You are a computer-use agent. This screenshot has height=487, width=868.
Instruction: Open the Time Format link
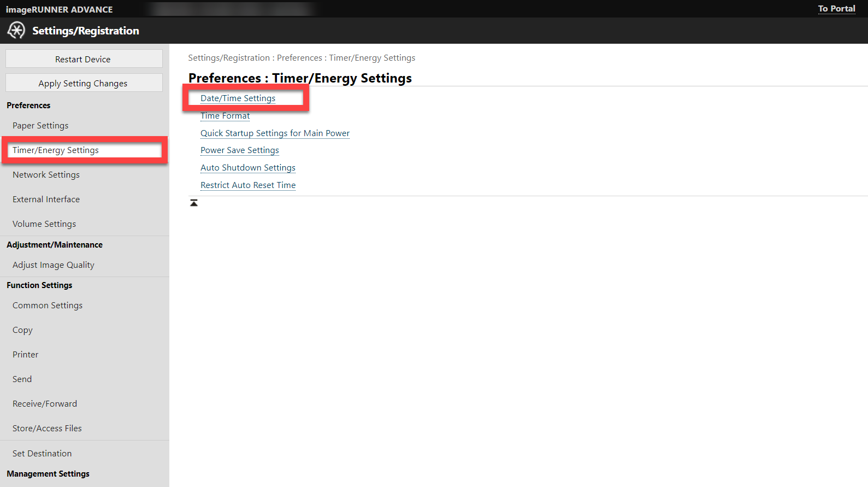coord(225,116)
